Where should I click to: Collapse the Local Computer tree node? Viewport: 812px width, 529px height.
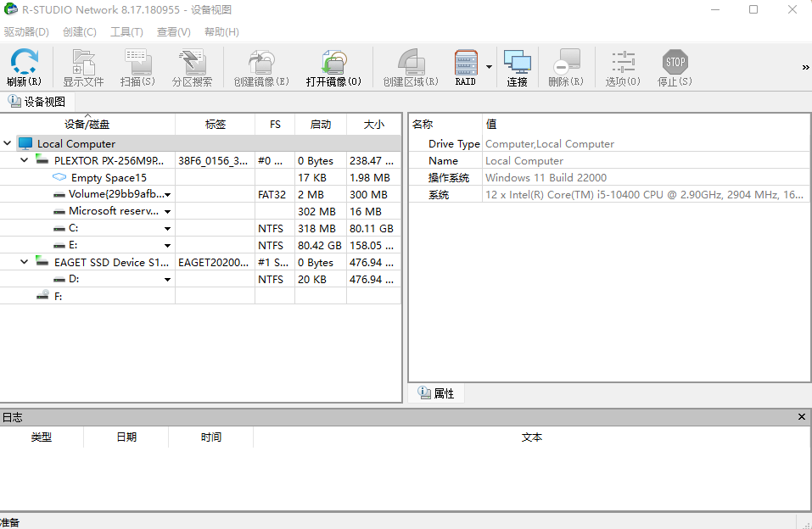click(x=7, y=142)
